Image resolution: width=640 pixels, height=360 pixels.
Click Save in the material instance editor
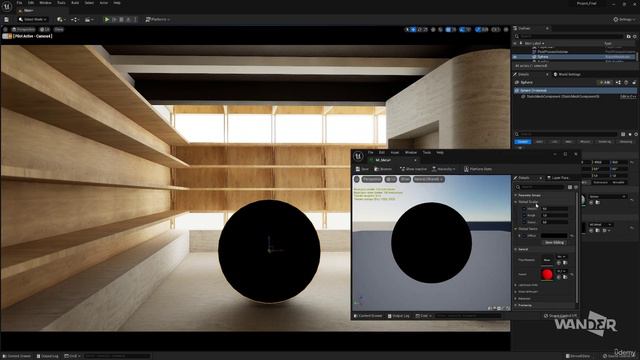point(362,169)
